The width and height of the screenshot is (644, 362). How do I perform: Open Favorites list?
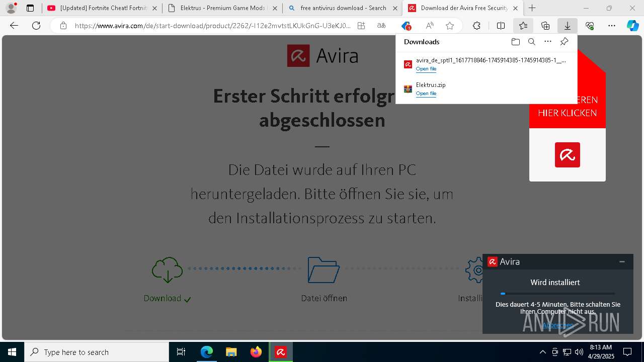[x=523, y=26]
